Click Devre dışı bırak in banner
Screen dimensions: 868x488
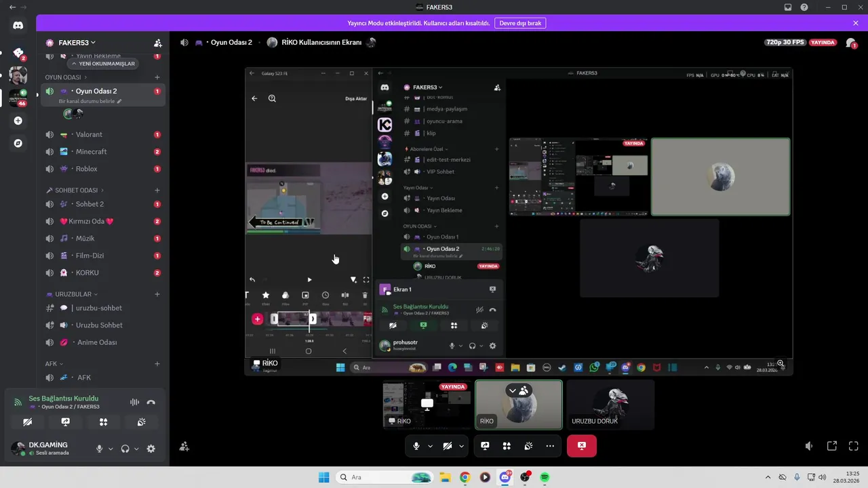520,23
